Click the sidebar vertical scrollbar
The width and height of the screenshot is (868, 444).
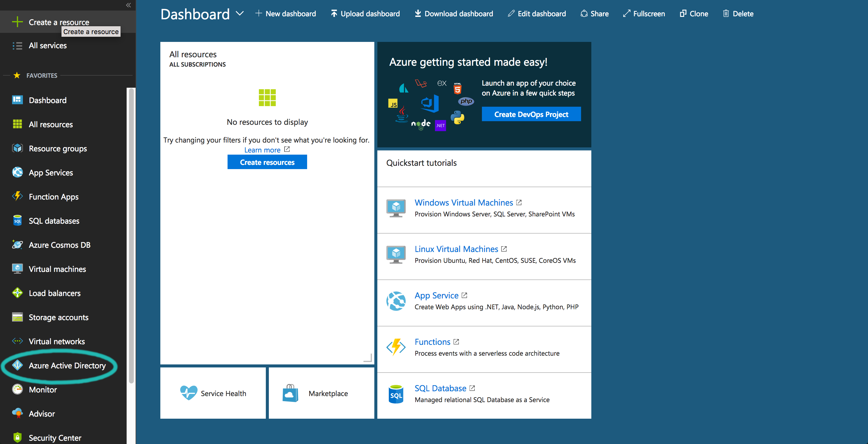(x=131, y=236)
